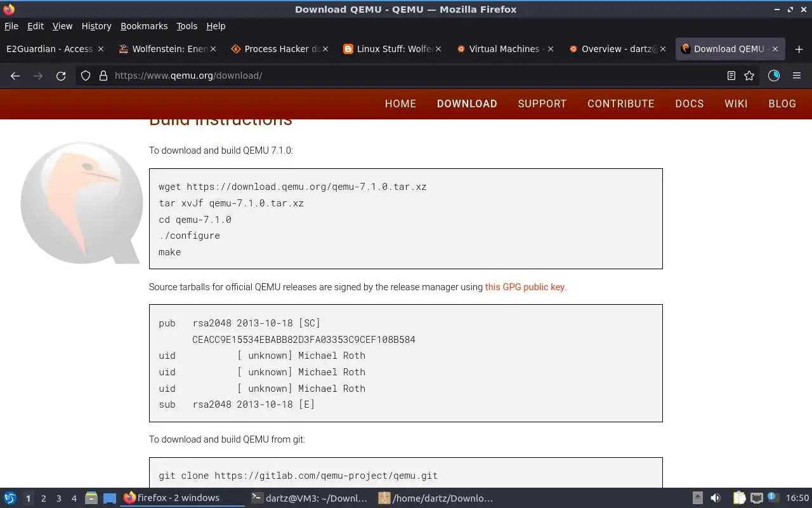
Task: Open the Firefox hamburger application menu
Action: tap(797, 76)
